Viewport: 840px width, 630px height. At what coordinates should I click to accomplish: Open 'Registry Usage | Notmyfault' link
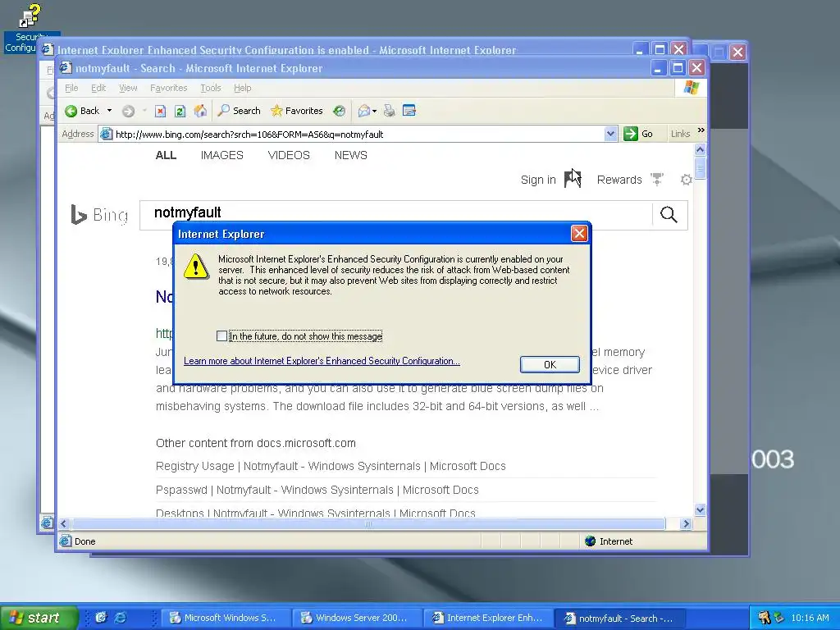331,466
